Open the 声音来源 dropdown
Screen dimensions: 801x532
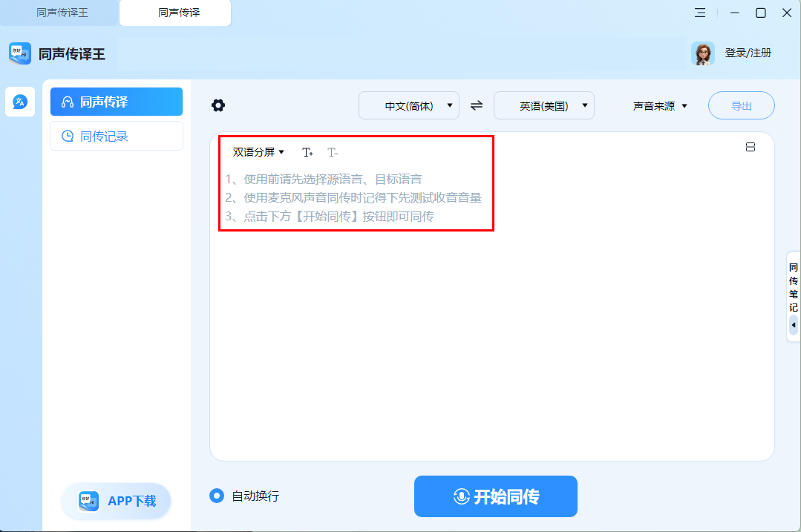(660, 106)
